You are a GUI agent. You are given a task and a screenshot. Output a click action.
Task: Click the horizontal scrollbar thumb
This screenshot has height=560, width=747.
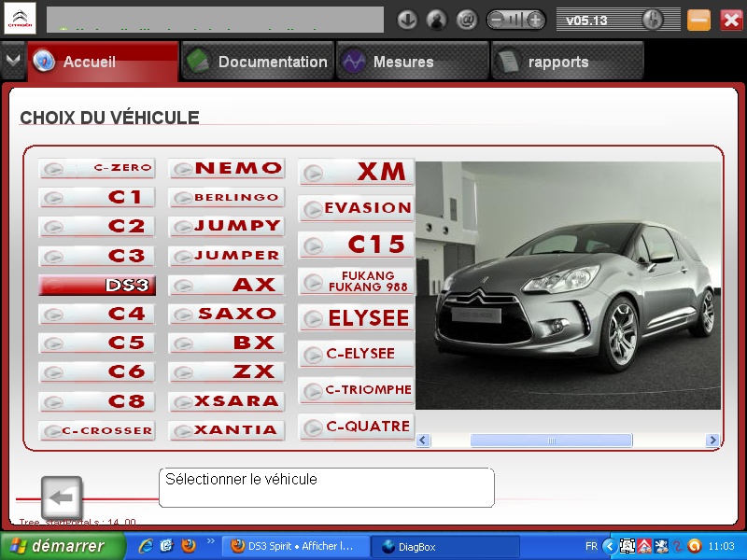click(x=551, y=441)
